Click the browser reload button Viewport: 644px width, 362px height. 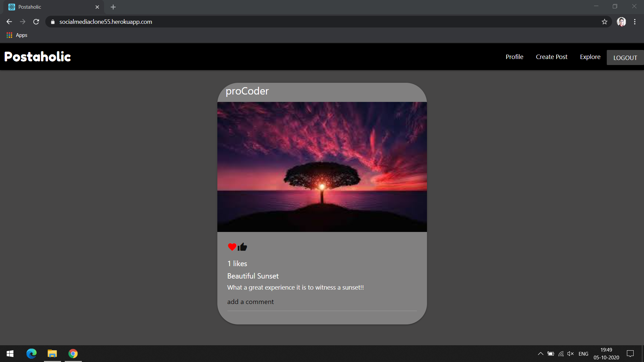click(36, 22)
